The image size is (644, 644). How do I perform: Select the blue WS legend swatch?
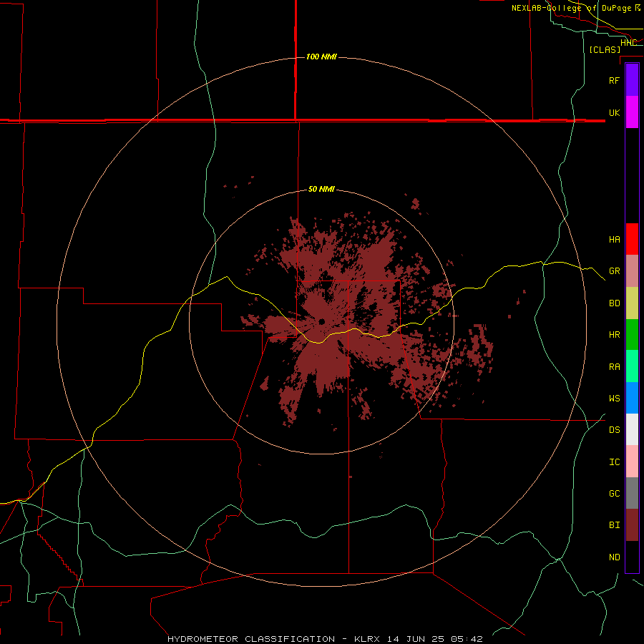[x=632, y=398]
